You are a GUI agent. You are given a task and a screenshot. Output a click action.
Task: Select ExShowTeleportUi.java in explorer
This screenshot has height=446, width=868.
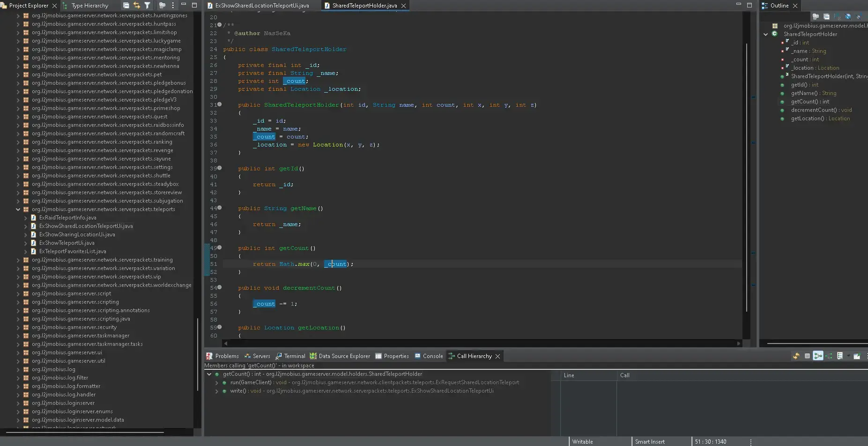pos(67,243)
